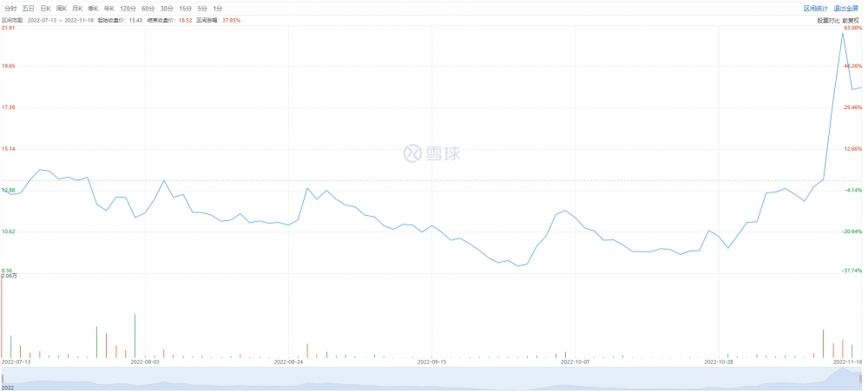Click the tallest red volume bar

click(x=2, y=316)
